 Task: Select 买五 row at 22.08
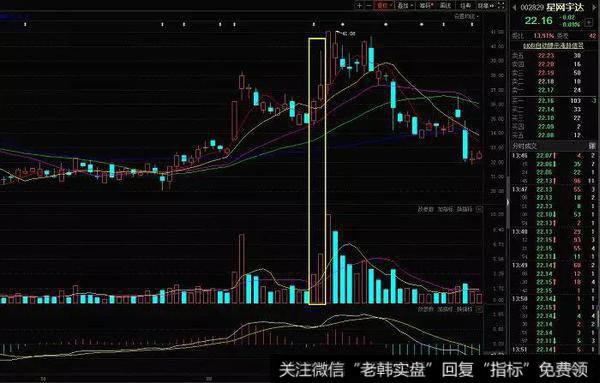click(554, 135)
